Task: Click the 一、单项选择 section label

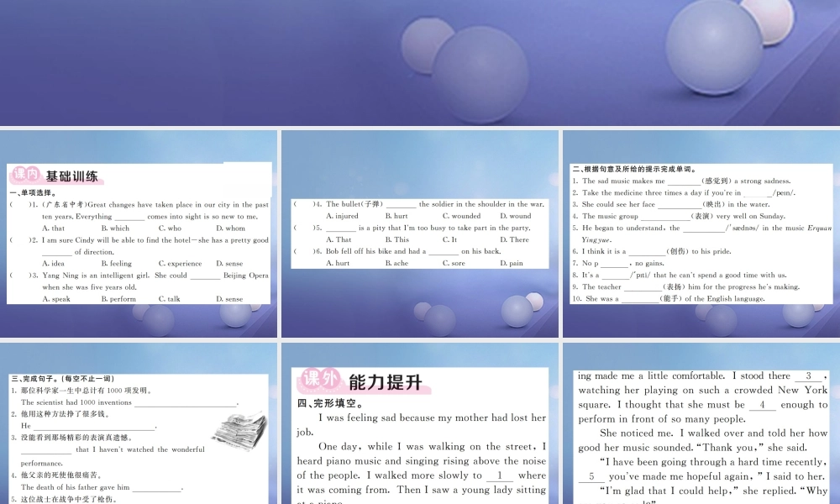Action: coord(34,193)
